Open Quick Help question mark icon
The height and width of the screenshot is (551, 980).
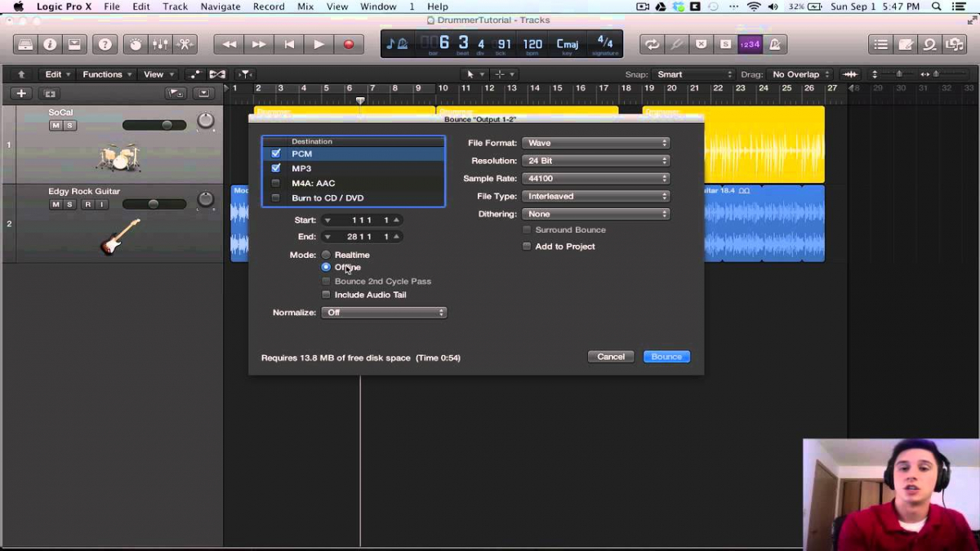tap(104, 44)
